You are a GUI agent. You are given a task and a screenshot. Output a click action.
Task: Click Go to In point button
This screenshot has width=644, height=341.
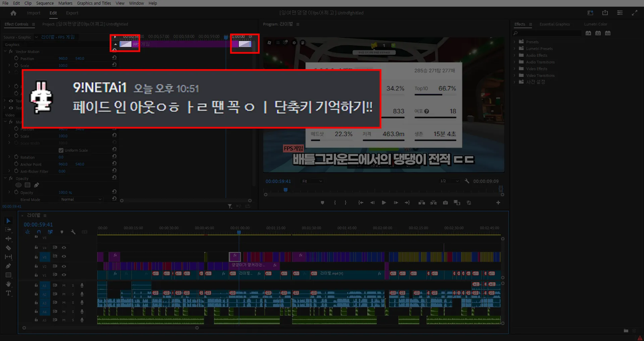point(361,203)
